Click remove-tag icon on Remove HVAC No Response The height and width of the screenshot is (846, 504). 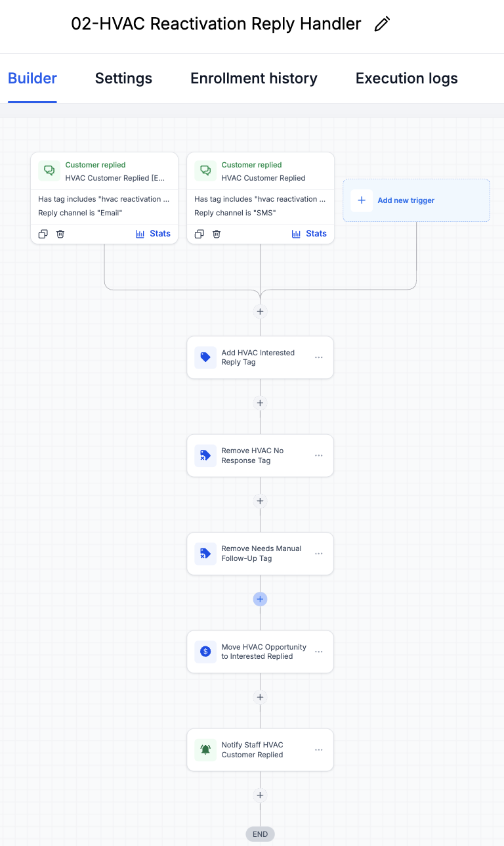tap(205, 455)
